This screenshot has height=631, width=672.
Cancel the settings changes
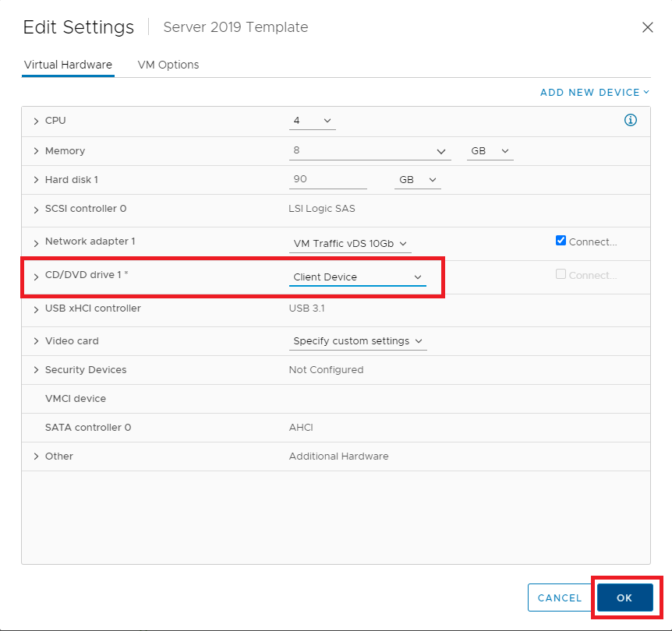[x=559, y=598]
